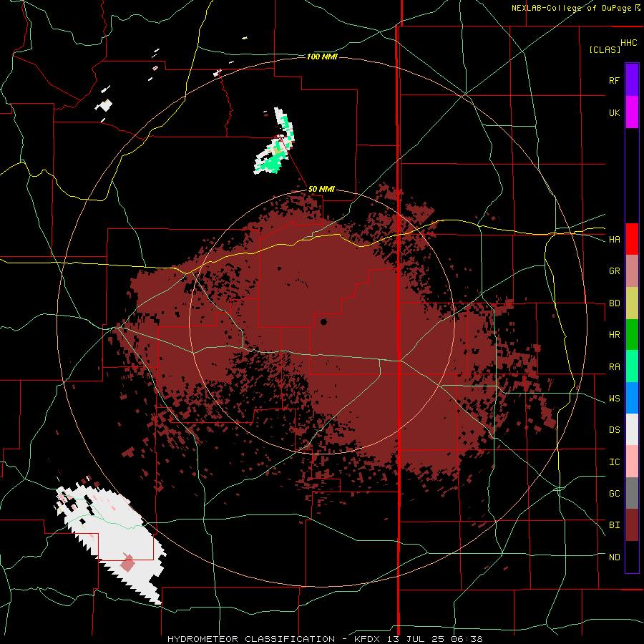Select the HA legend label
The width and height of the screenshot is (644, 644).
pyautogui.click(x=614, y=240)
